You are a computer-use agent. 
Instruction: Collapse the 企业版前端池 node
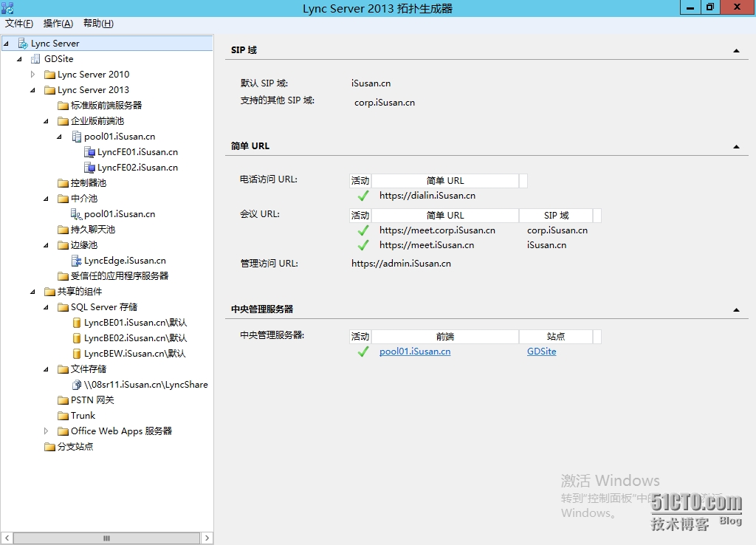(x=47, y=121)
